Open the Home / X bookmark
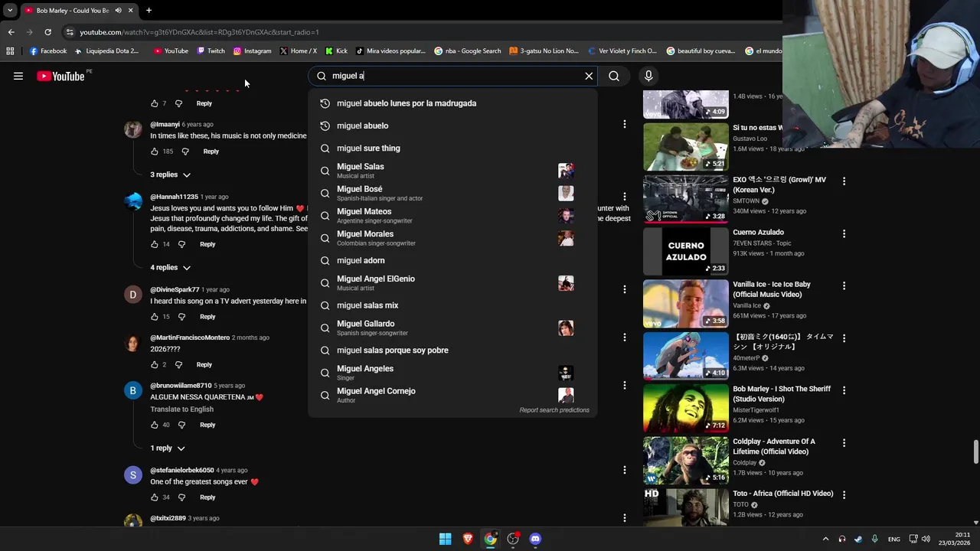 click(298, 51)
